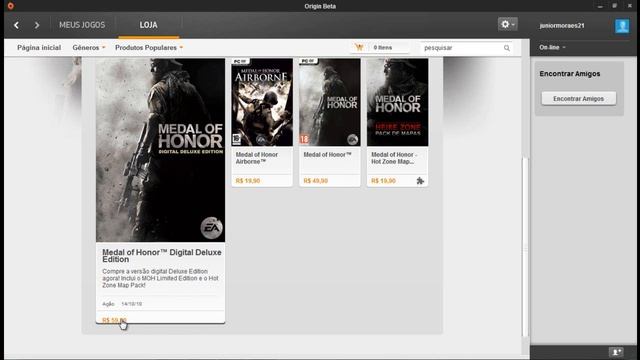This screenshot has height=360, width=640.
Task: Open the settings gear menu
Action: point(507,24)
